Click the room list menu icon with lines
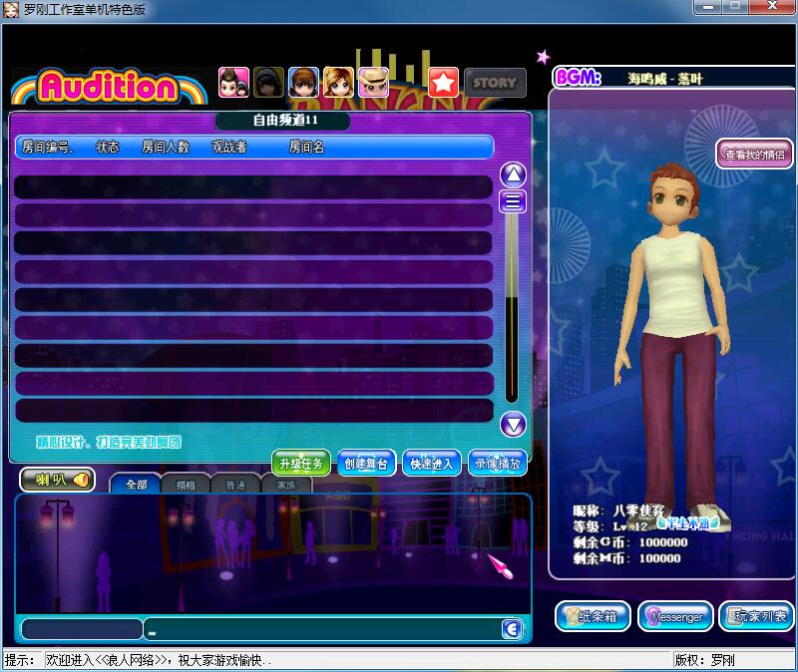 (x=513, y=202)
